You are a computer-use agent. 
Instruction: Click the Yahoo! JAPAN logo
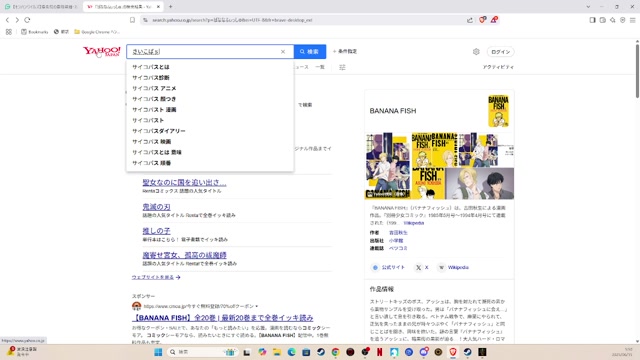pyautogui.click(x=102, y=51)
